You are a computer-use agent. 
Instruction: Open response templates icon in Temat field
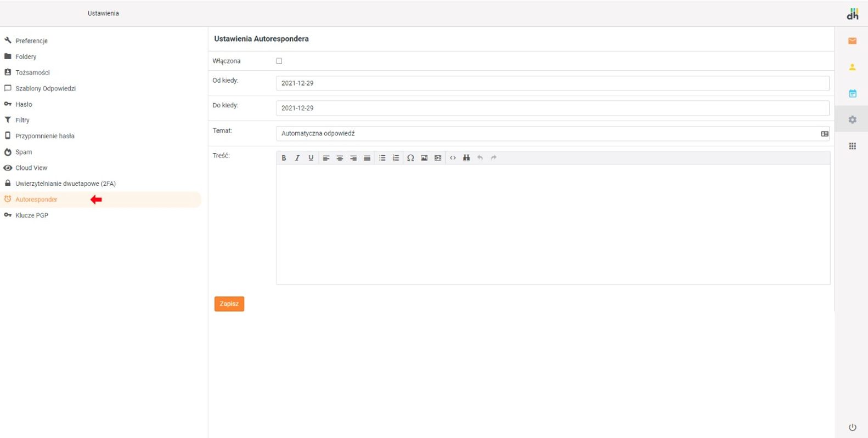tap(824, 134)
